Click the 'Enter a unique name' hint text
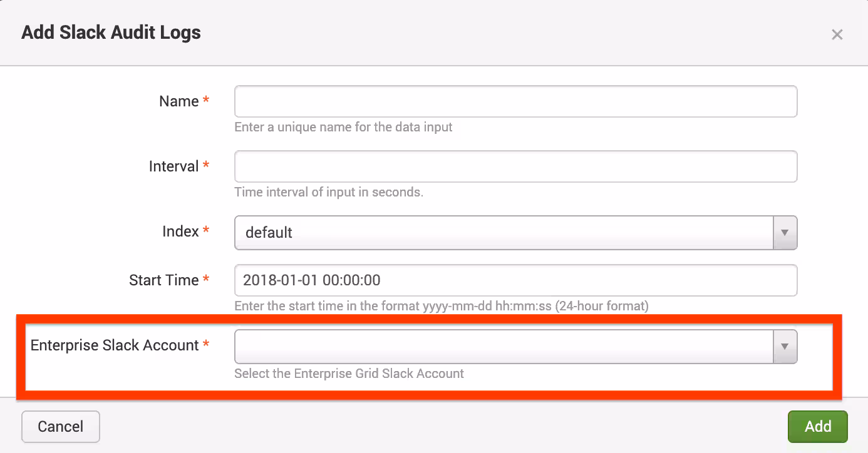This screenshot has height=453, width=868. [343, 127]
